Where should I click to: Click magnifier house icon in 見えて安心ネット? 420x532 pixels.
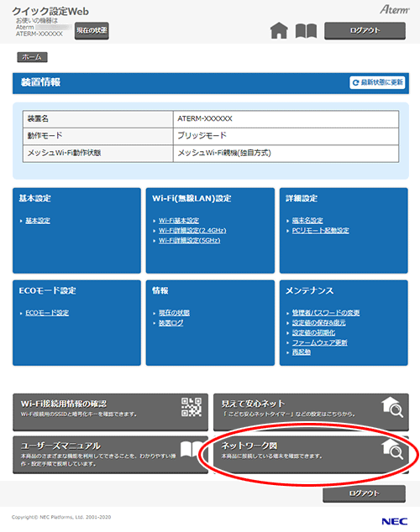click(392, 407)
